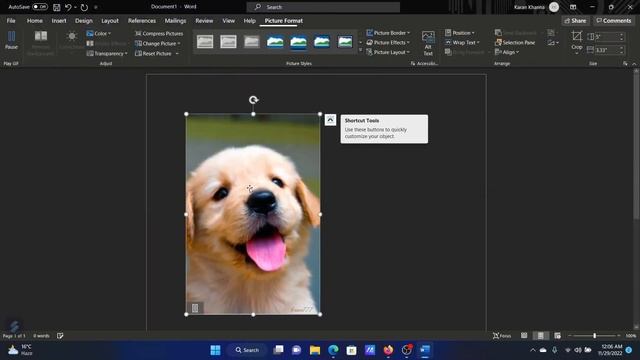Screen dimensions: 640x360
Task: Click Compress Pictures
Action: (x=159, y=33)
